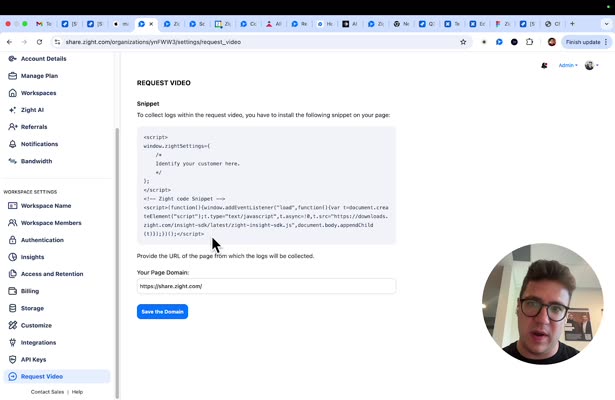Open Authentication settings

tap(36, 240)
